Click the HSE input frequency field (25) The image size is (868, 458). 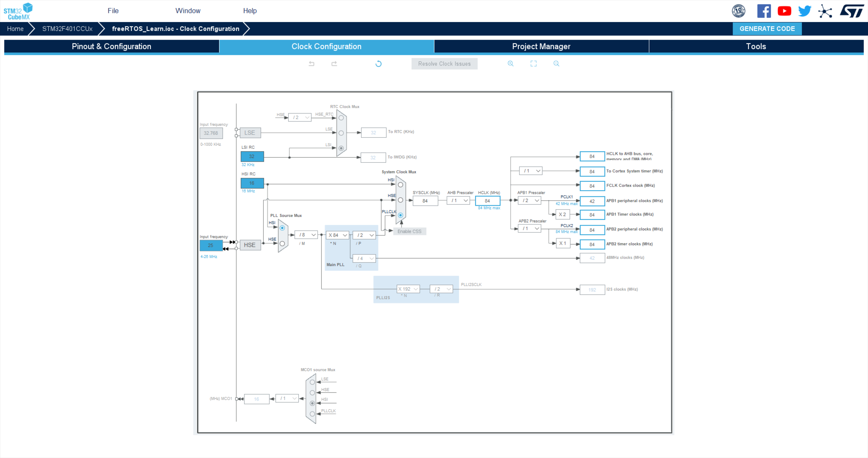point(211,245)
